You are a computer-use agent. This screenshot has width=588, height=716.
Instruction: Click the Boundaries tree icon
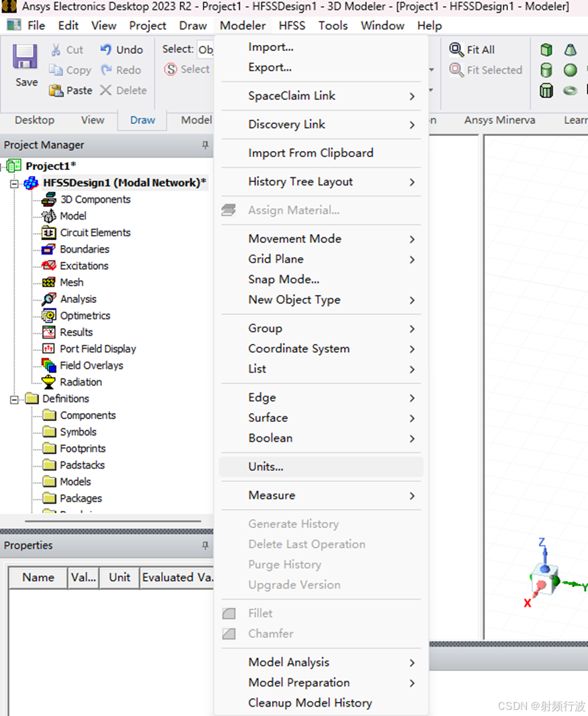coord(48,249)
